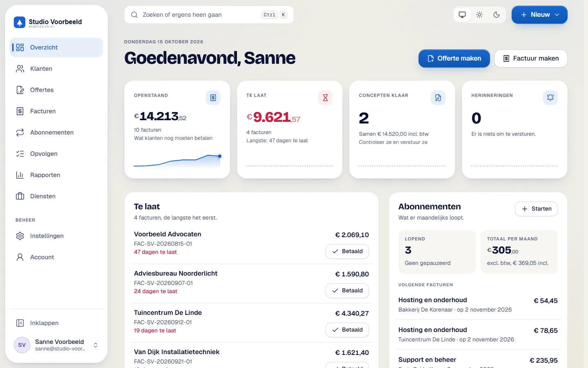
Task: Click the invoice icon on Openstaand card
Action: click(x=213, y=98)
